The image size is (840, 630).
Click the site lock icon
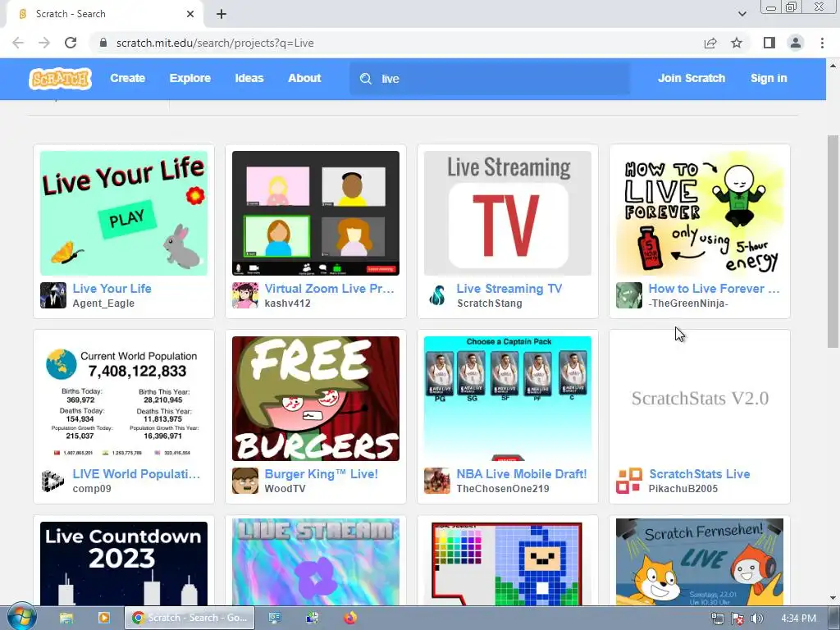(x=103, y=43)
